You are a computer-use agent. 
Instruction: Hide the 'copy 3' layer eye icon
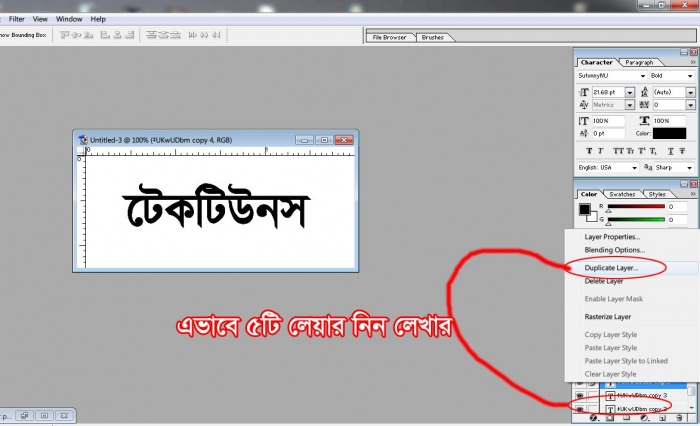point(579,396)
